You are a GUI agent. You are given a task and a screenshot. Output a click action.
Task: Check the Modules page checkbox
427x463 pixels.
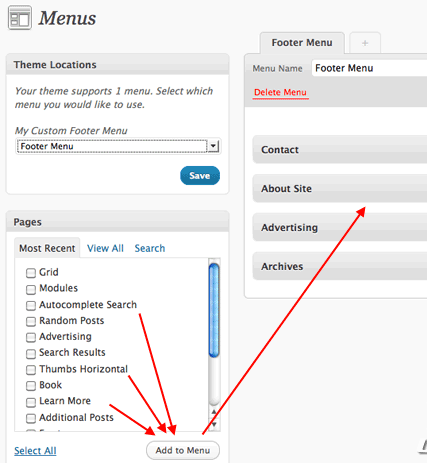tap(31, 289)
